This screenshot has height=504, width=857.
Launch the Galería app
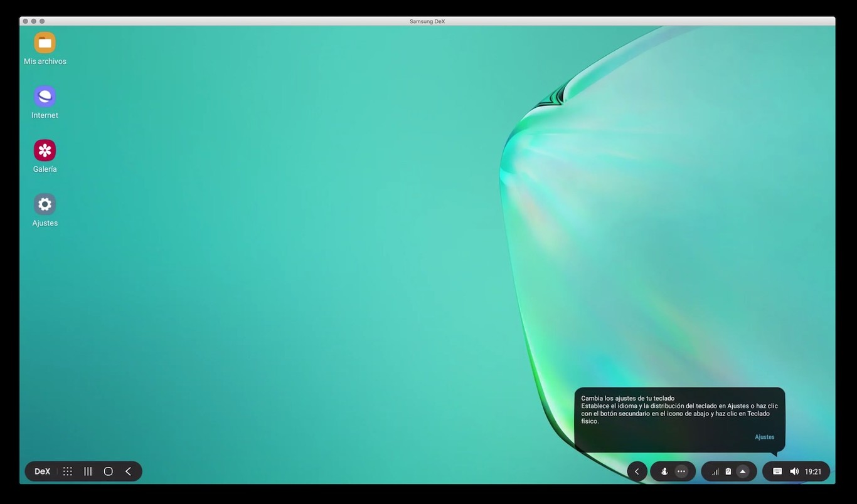pos(45,151)
